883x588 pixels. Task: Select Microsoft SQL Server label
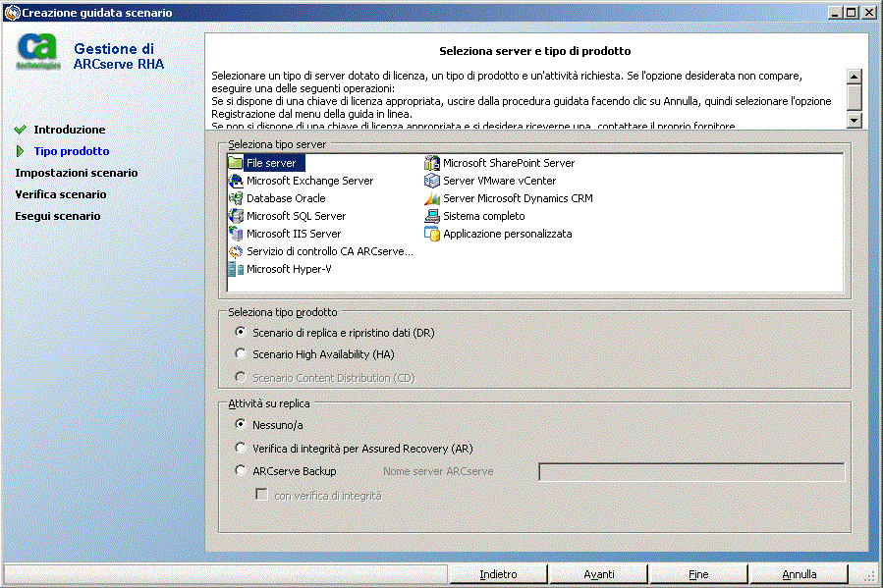297,216
